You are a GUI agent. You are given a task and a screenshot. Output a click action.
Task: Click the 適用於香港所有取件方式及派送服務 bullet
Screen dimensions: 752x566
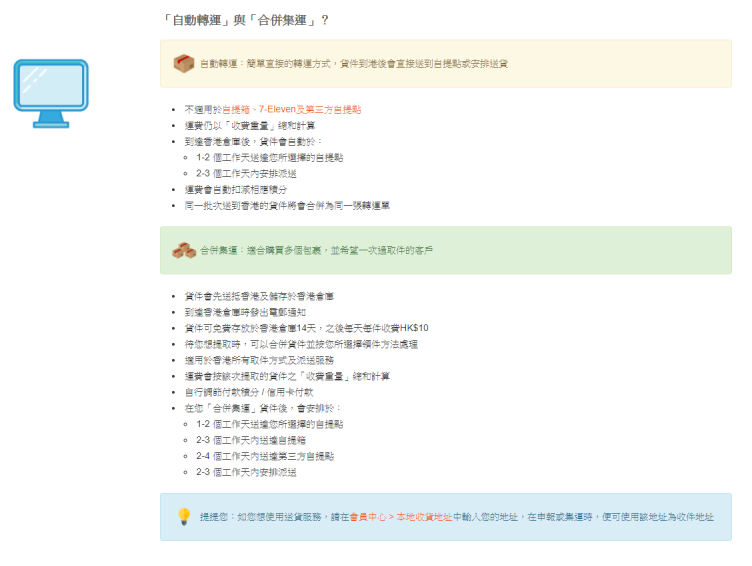point(259,360)
